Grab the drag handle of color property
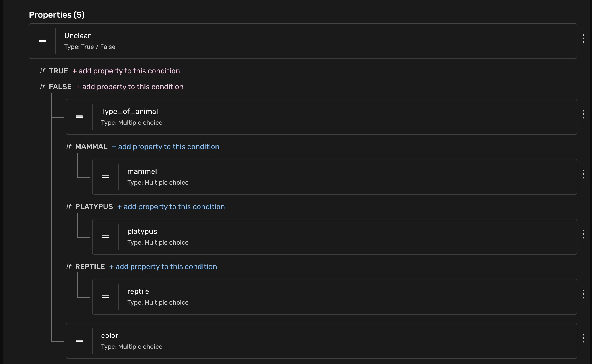 tap(79, 341)
